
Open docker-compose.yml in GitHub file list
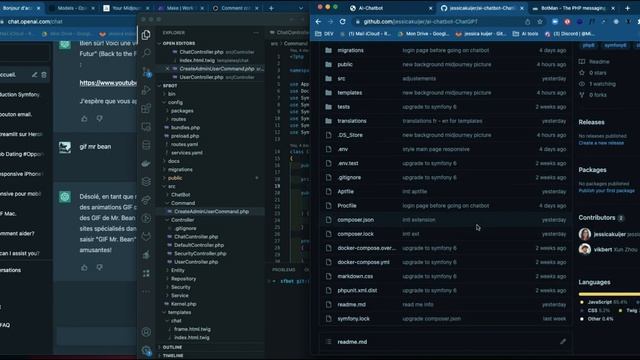[x=363, y=262]
